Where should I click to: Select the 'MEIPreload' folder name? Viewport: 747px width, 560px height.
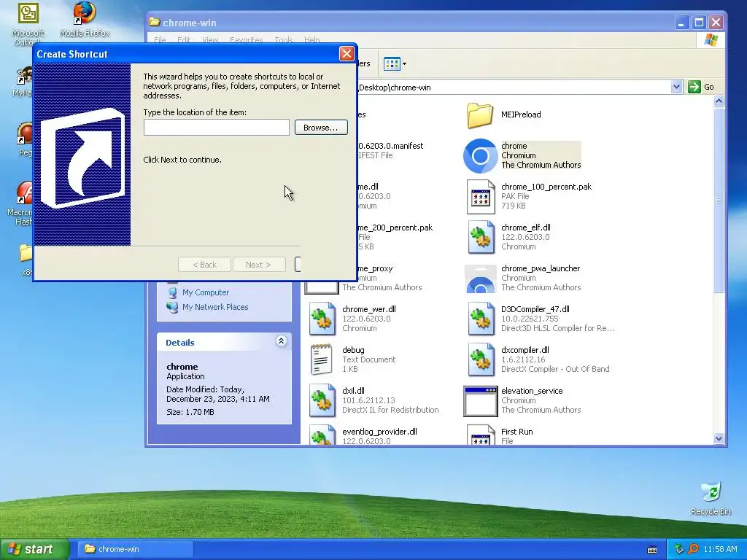point(521,114)
